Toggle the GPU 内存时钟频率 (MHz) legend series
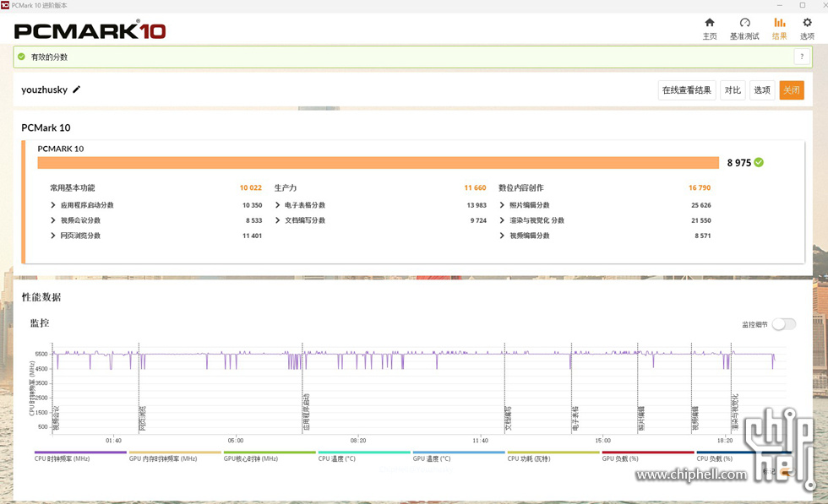 (x=175, y=456)
